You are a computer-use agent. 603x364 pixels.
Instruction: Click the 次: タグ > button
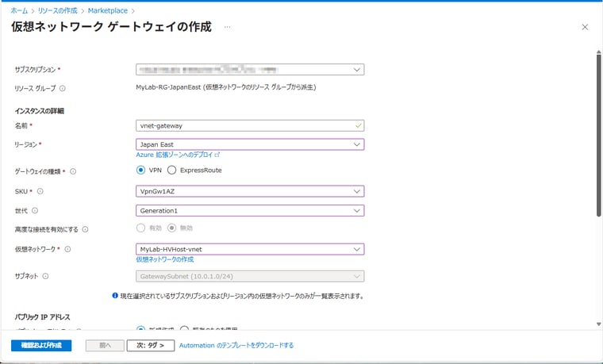click(x=151, y=345)
